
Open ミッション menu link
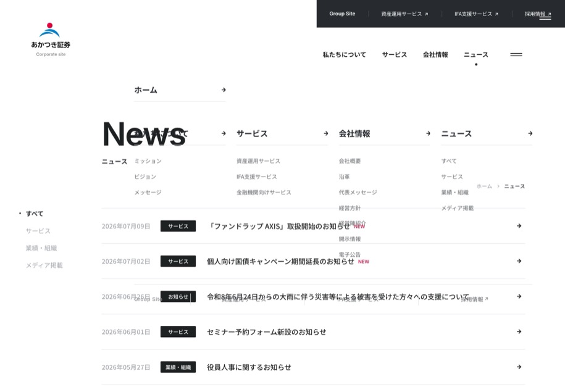coord(148,161)
